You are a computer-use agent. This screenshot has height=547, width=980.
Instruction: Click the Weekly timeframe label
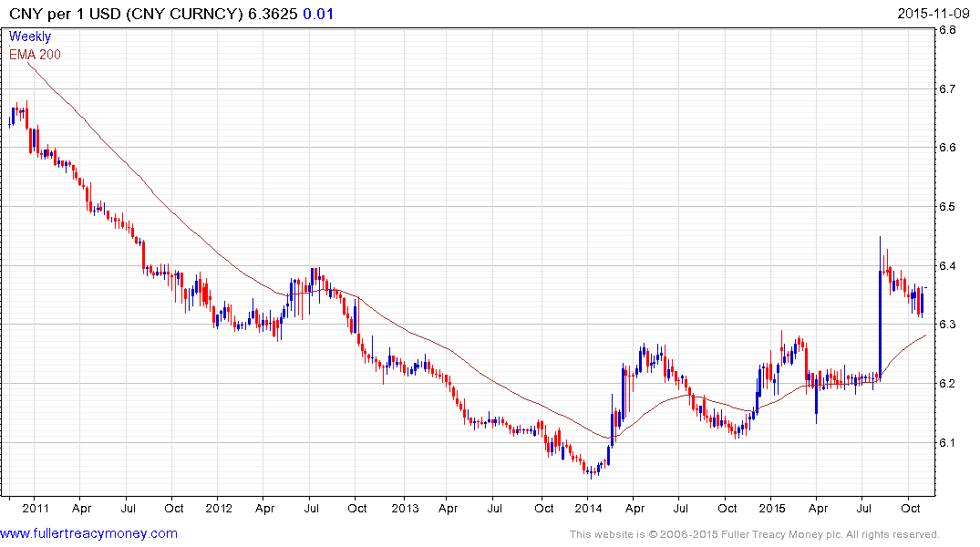tap(30, 36)
